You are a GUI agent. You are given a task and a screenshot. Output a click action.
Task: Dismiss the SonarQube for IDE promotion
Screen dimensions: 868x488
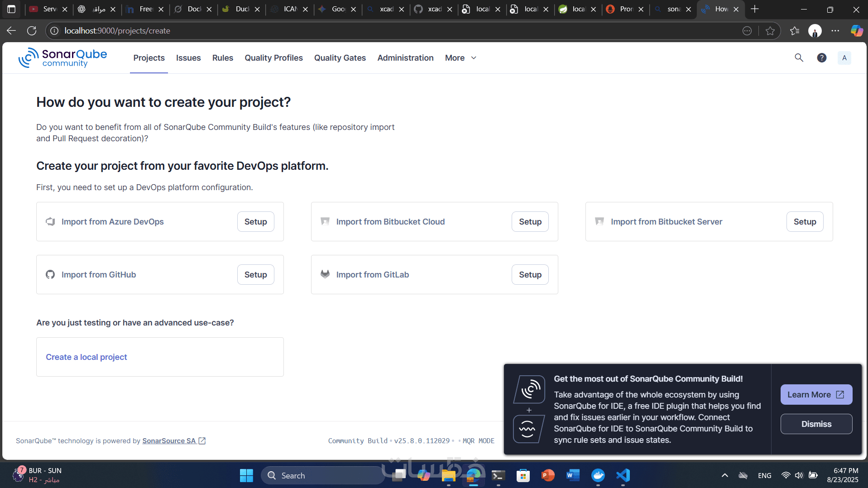(x=816, y=424)
